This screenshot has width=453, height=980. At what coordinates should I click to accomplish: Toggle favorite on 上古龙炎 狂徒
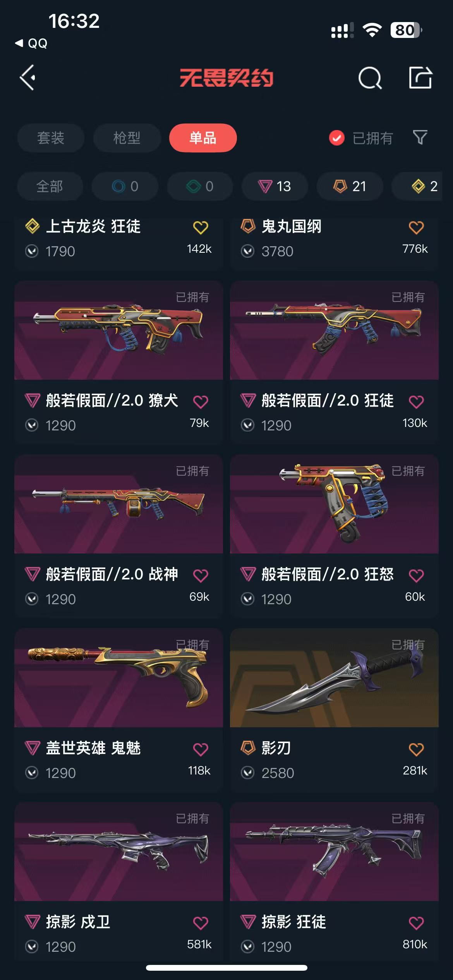201,227
